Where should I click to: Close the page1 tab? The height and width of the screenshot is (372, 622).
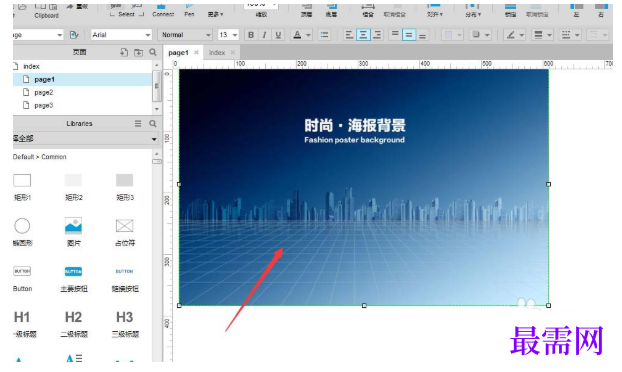click(196, 52)
